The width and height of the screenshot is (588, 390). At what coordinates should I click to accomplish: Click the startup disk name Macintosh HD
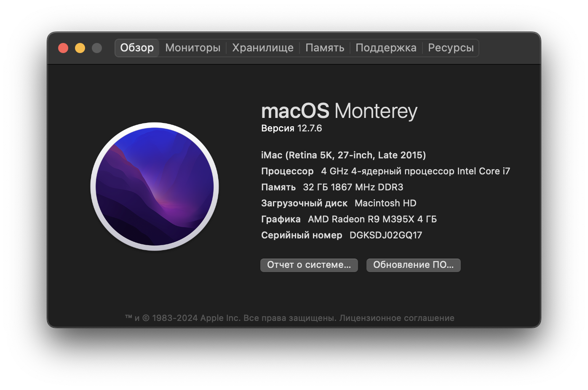click(x=385, y=203)
